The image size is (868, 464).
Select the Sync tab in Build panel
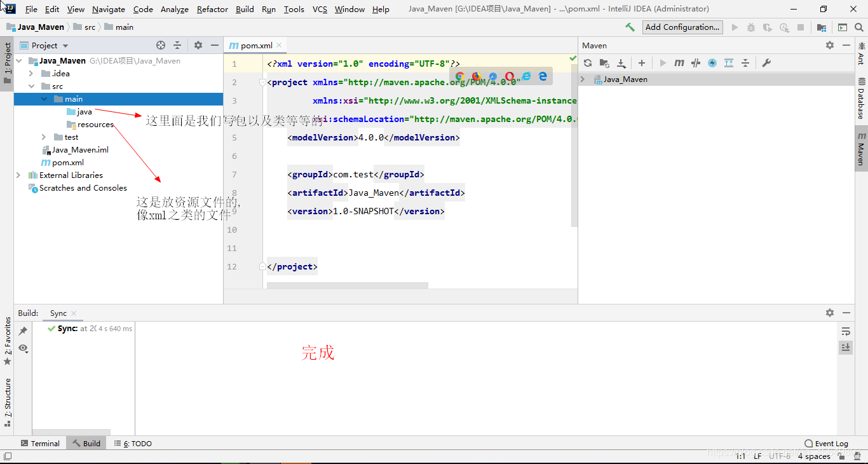(58, 313)
